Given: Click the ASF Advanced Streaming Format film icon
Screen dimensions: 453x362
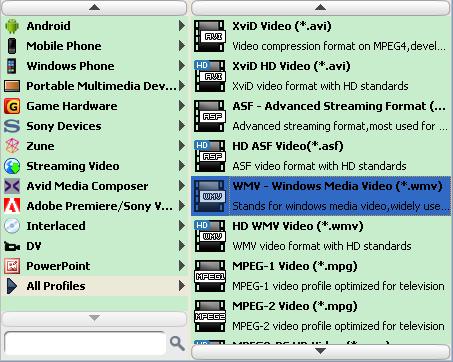Looking at the screenshot, I should (x=210, y=116).
